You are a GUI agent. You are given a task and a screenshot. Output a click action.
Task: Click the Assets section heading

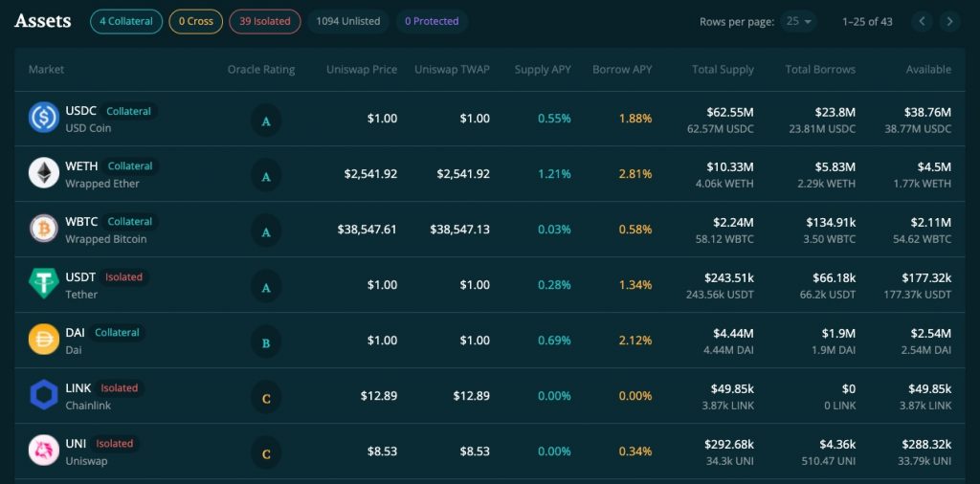pos(42,21)
